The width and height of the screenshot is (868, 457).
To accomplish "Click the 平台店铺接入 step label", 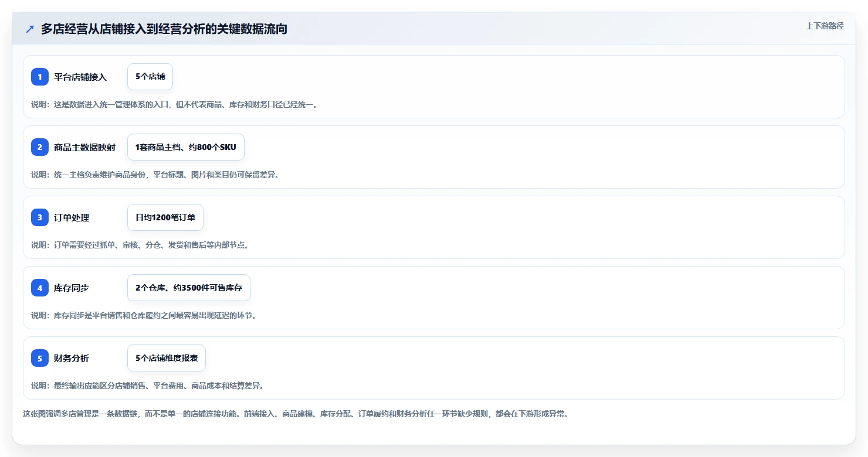I will [80, 77].
